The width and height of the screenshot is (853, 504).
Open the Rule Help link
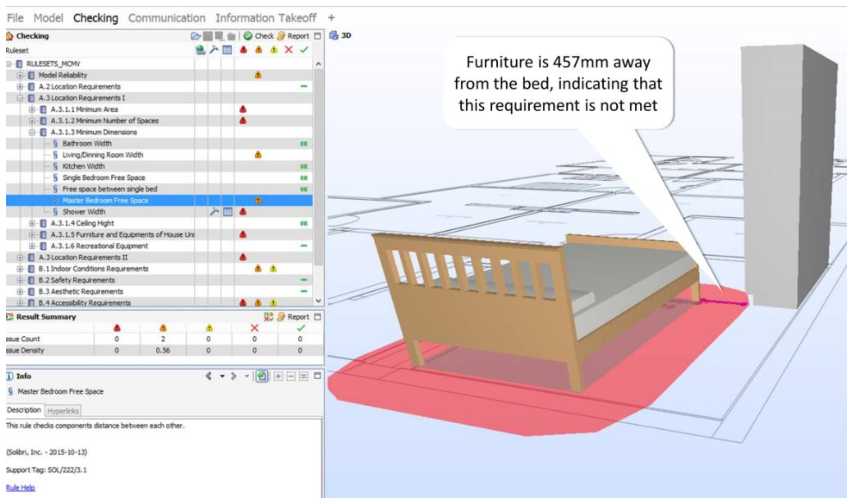pos(20,488)
